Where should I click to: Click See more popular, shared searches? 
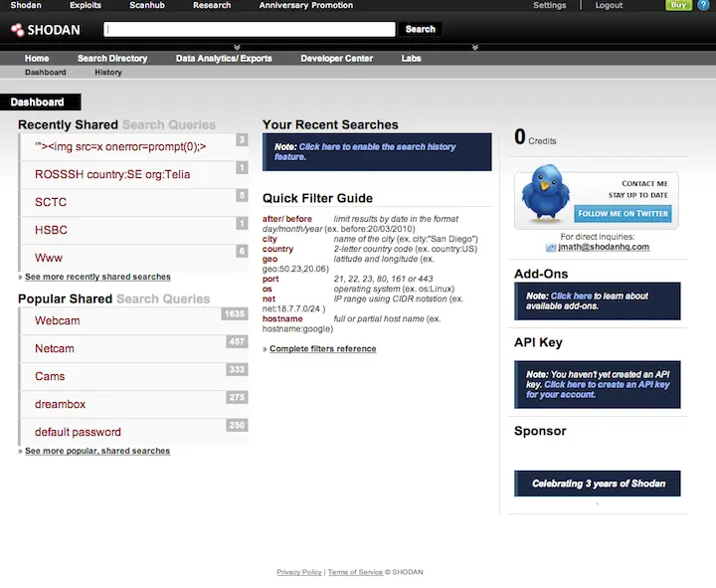tap(97, 451)
